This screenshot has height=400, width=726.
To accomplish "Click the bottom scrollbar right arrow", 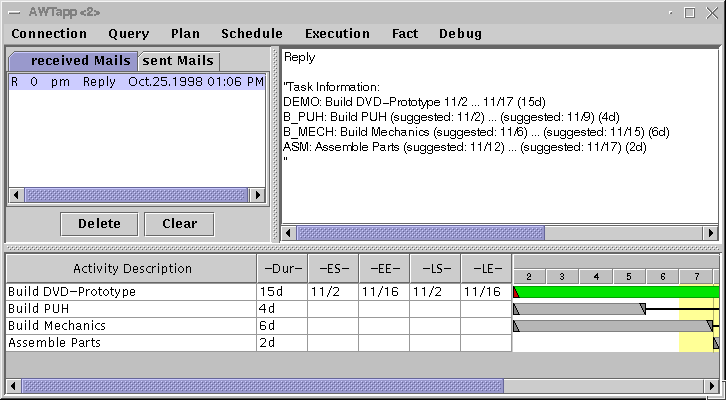I will coord(711,385).
